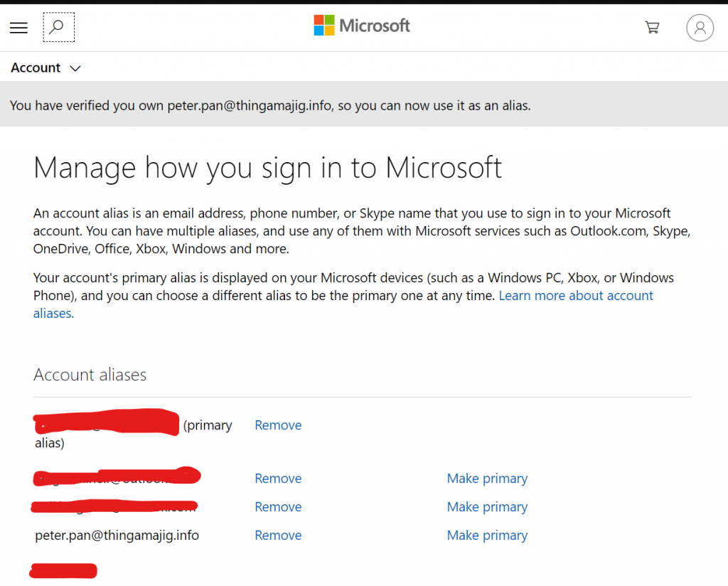Open the user profile avatar
728x586 pixels.
(x=700, y=28)
